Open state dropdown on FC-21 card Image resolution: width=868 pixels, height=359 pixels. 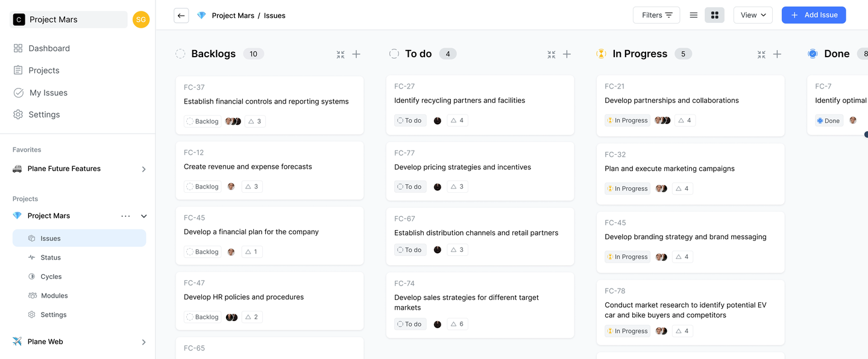pos(627,120)
